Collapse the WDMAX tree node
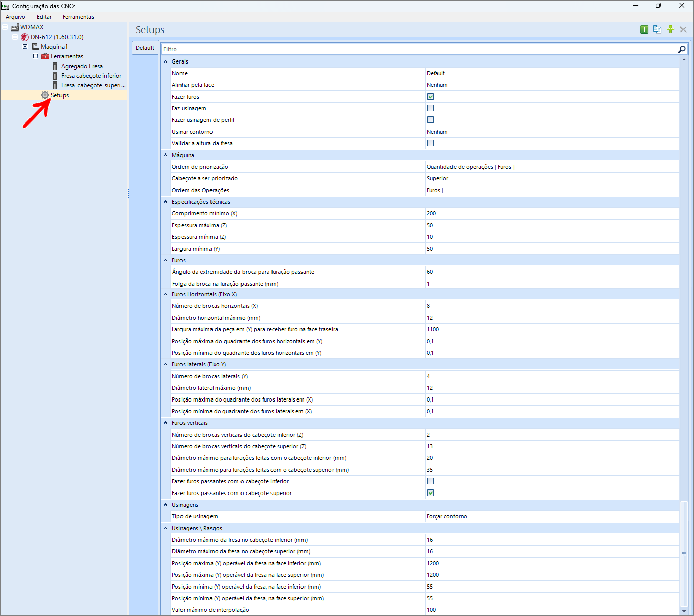The image size is (694, 616). [x=5, y=27]
